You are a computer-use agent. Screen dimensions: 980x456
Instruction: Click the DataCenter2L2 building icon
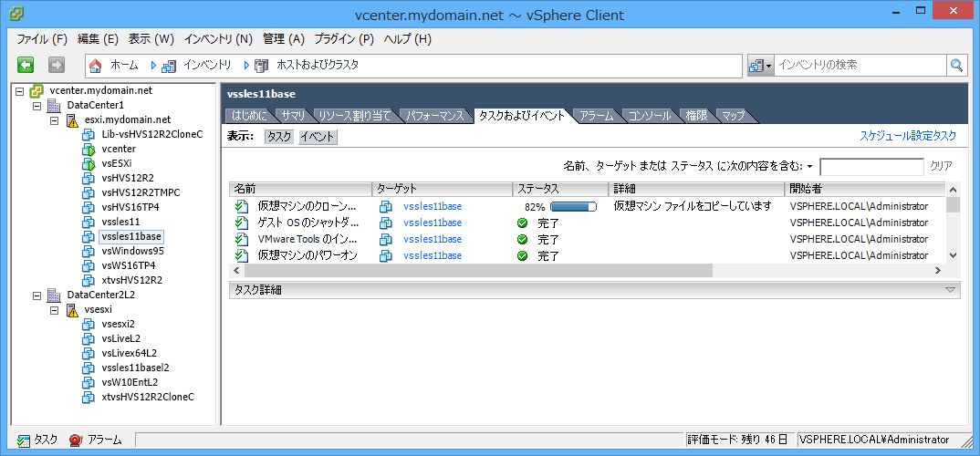point(54,295)
